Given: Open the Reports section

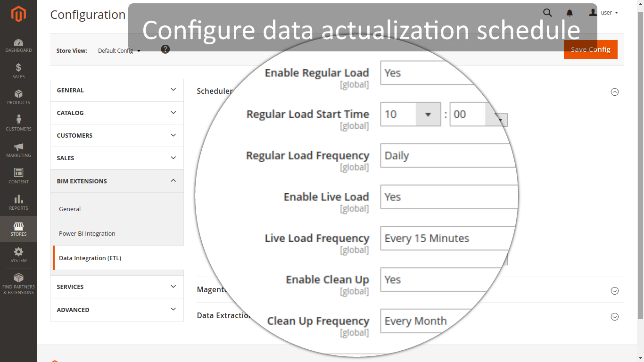Looking at the screenshot, I should tap(18, 203).
